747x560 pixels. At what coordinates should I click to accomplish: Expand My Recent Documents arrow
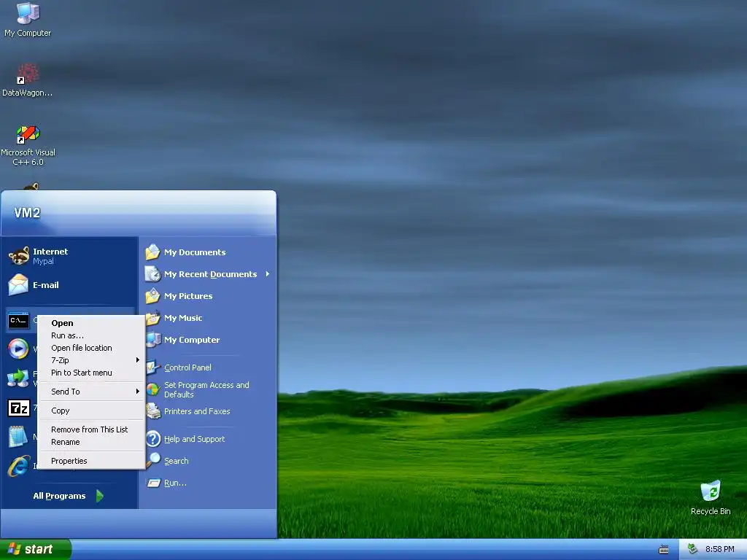coord(268,274)
